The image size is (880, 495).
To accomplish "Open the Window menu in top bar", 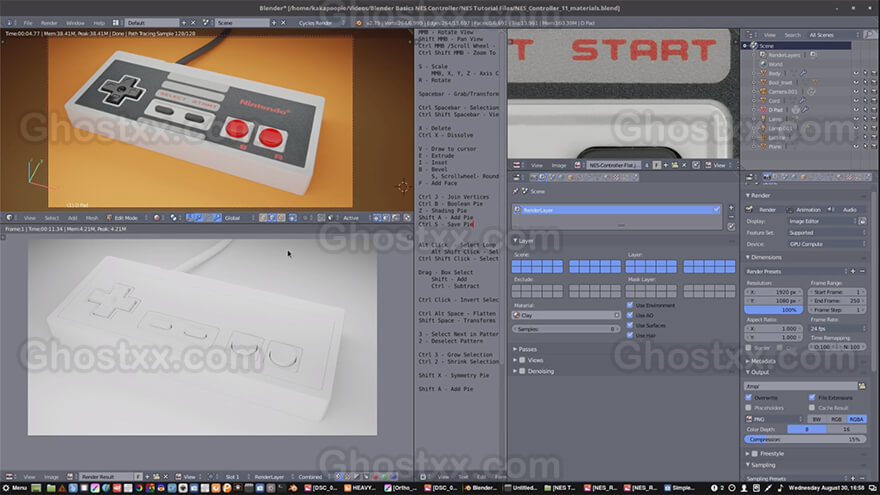I will pos(75,23).
